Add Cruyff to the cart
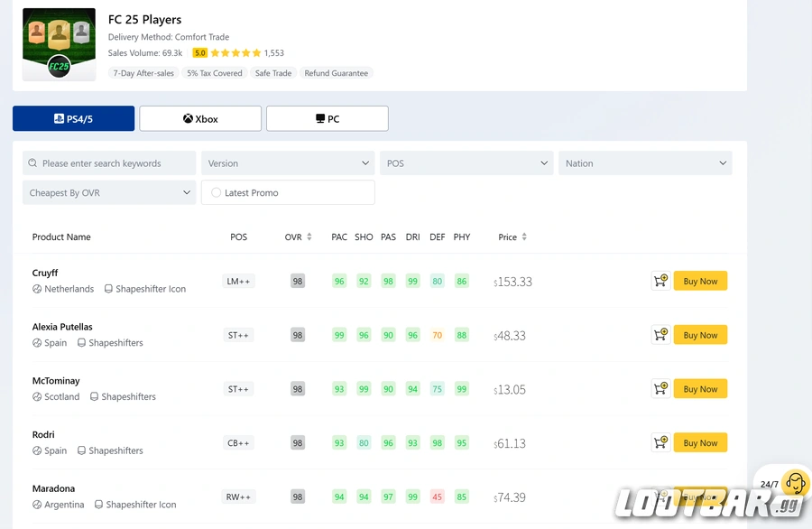Screen dimensions: 812x529 pyautogui.click(x=660, y=281)
